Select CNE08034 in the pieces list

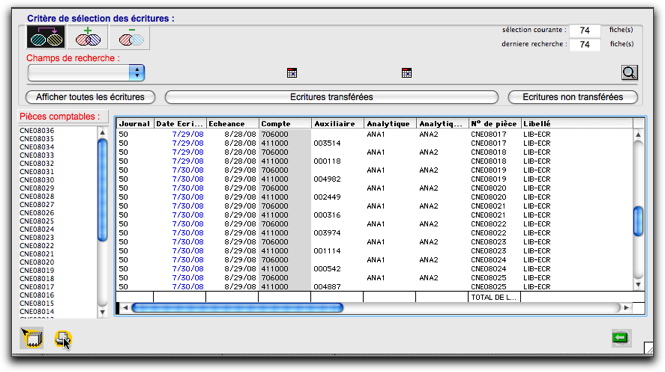37,147
